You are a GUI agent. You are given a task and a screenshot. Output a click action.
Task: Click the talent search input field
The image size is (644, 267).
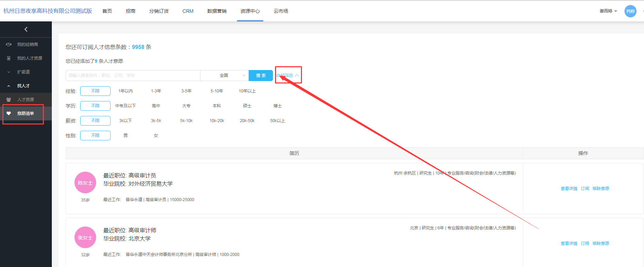133,76
